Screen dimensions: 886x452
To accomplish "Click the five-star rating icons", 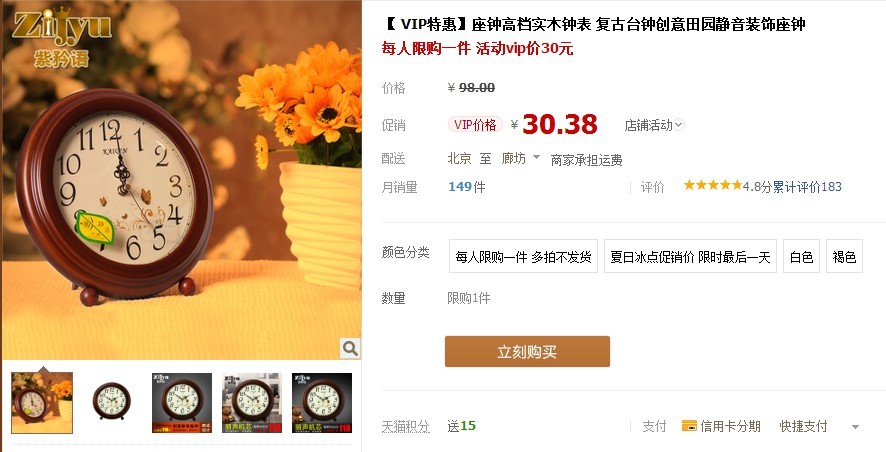I will click(x=713, y=185).
